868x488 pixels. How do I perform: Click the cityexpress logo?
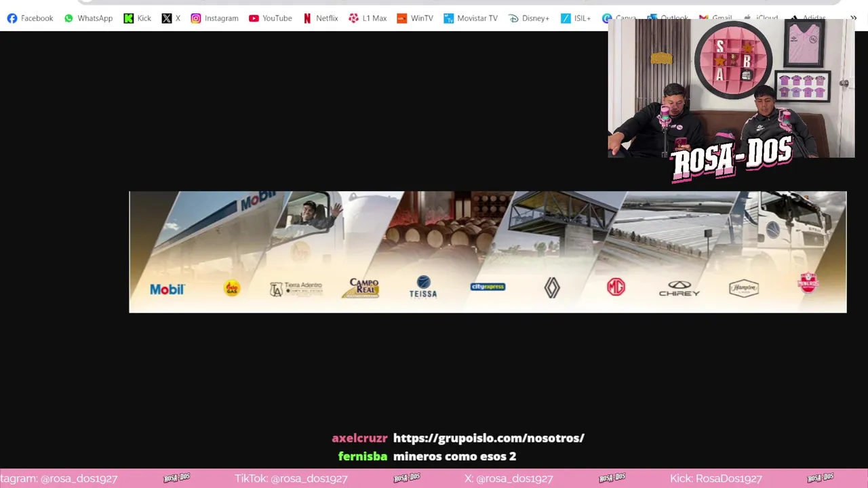(488, 287)
